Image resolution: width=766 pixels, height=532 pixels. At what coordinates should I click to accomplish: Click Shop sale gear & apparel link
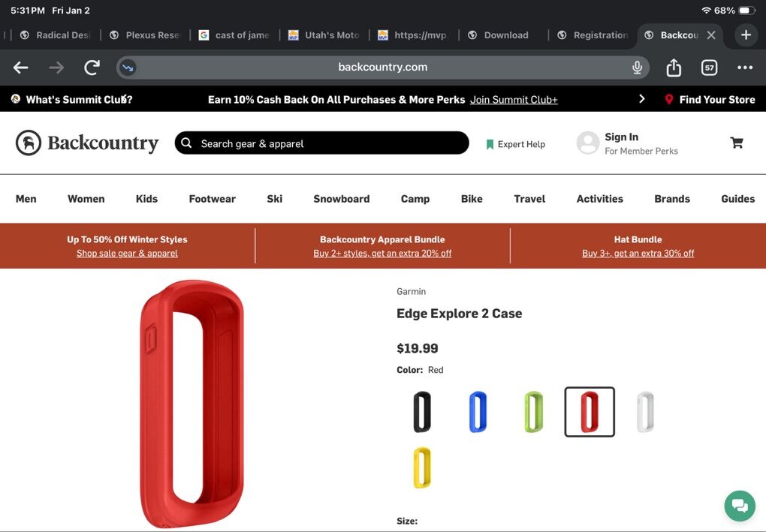pos(127,254)
